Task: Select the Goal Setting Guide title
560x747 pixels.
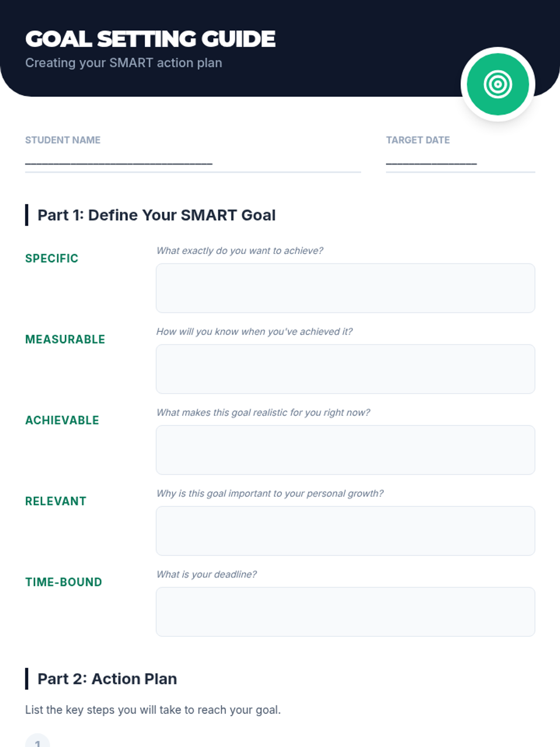Action: pyautogui.click(x=150, y=39)
